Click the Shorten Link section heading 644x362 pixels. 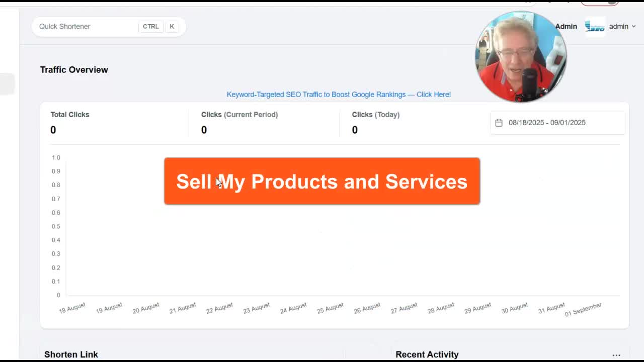coord(71,354)
